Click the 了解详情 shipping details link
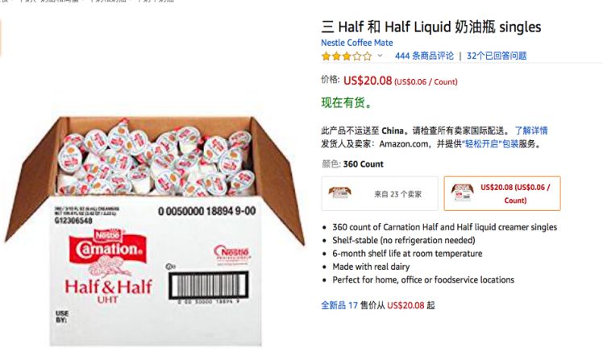Viewport: 603px width, 364px height. click(531, 130)
